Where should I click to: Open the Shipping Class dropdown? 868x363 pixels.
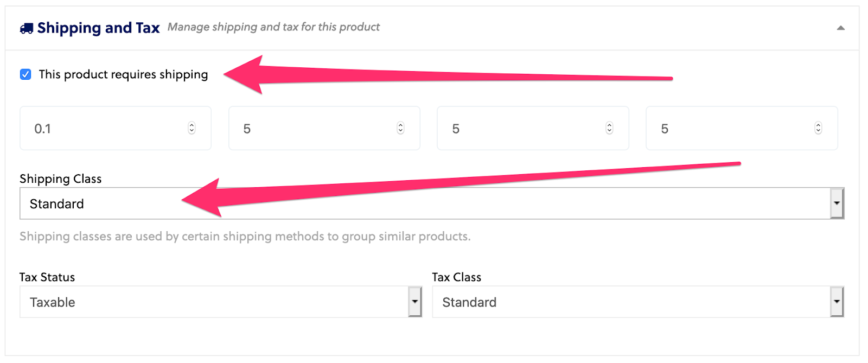pyautogui.click(x=424, y=203)
